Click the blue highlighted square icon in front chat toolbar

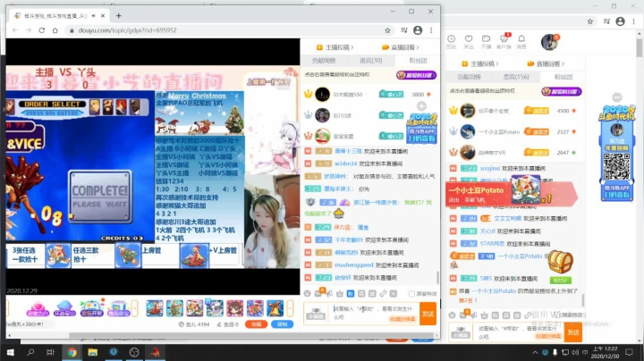click(x=351, y=293)
